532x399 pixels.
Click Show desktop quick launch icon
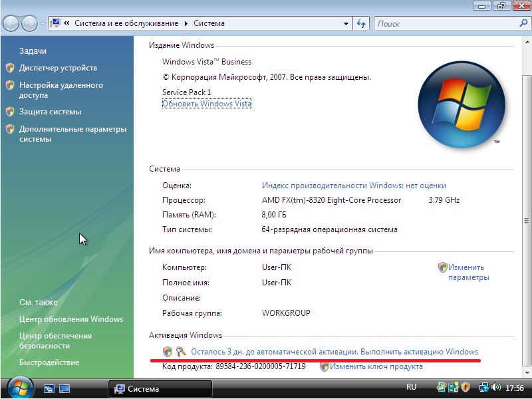tap(65, 388)
